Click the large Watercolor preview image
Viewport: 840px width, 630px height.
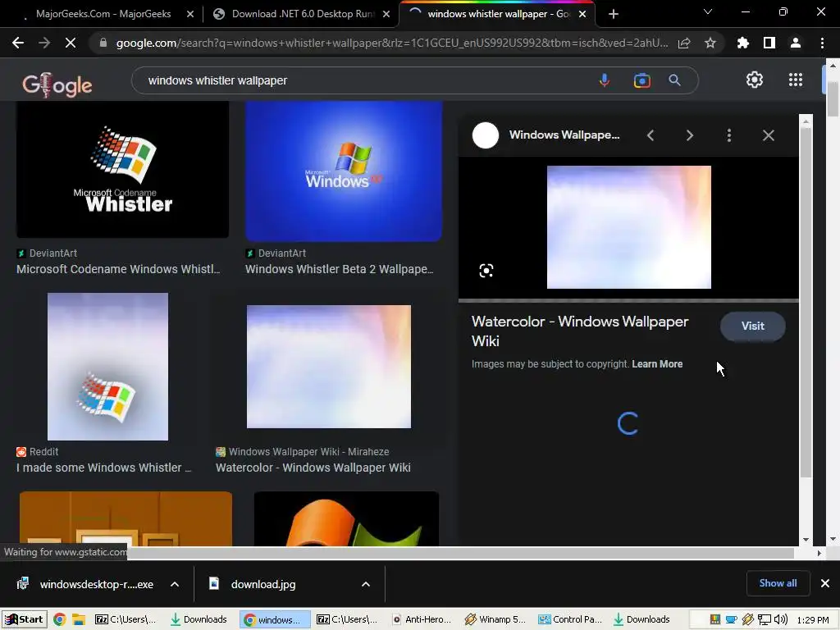[629, 227]
